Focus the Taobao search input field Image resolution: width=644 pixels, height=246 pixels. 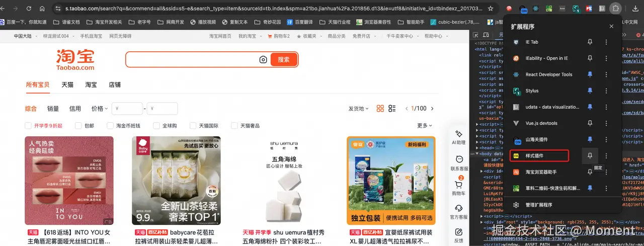192,59
